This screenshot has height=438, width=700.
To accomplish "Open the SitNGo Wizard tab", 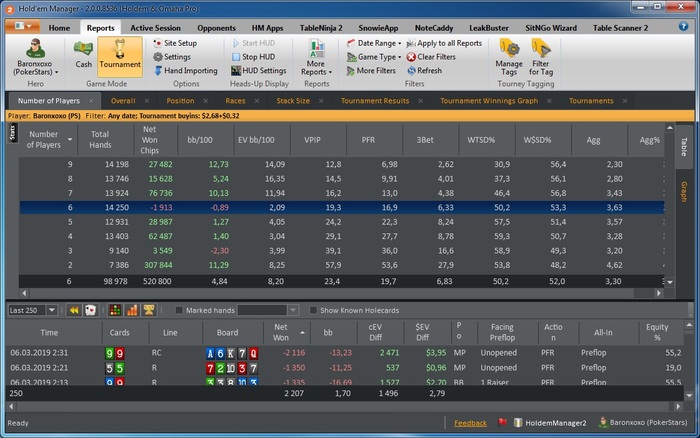I will [550, 28].
